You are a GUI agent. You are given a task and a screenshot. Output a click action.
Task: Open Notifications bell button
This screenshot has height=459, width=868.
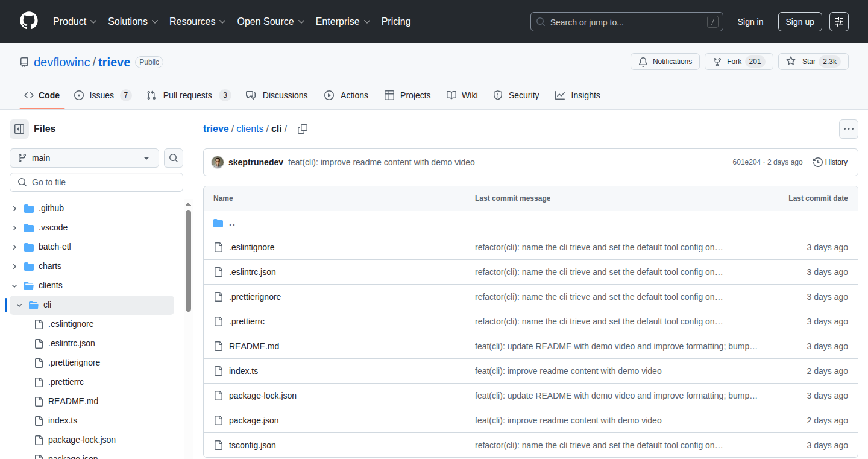(665, 62)
